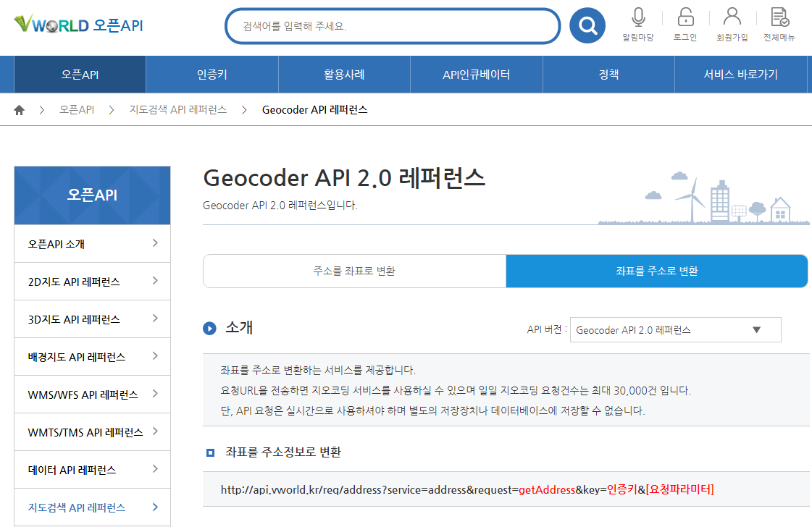
Task: Open the 서비스 바로가기 navigation menu
Action: point(740,74)
